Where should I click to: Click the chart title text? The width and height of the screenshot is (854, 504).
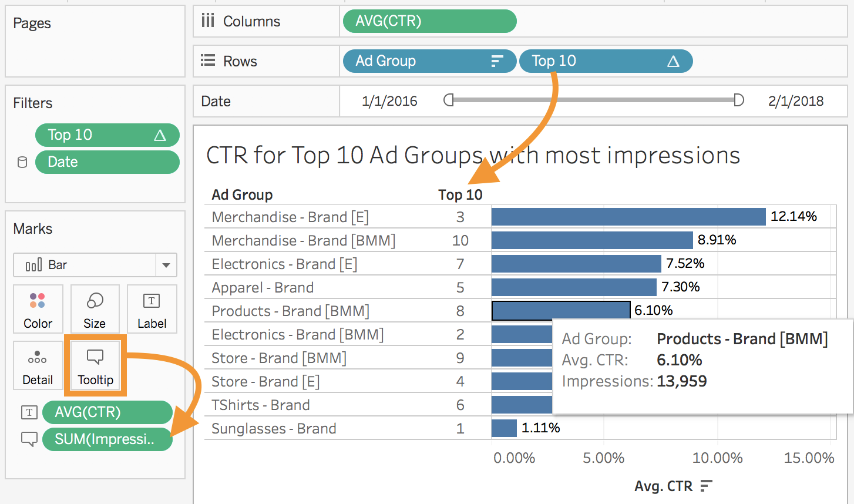click(x=473, y=156)
